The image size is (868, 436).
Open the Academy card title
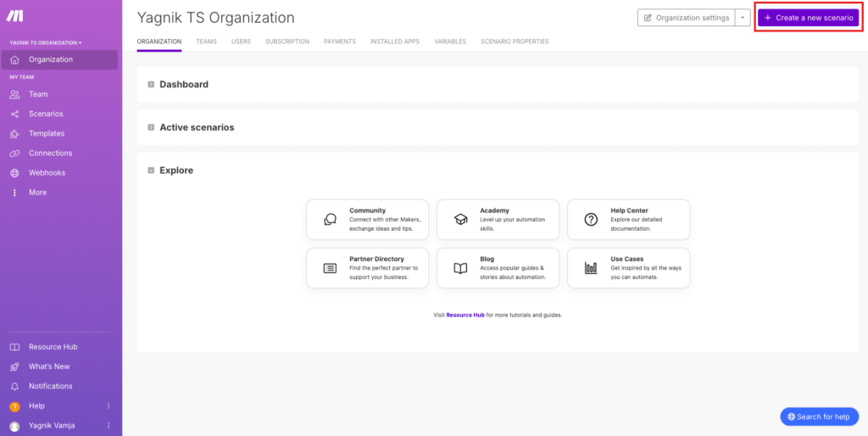494,210
